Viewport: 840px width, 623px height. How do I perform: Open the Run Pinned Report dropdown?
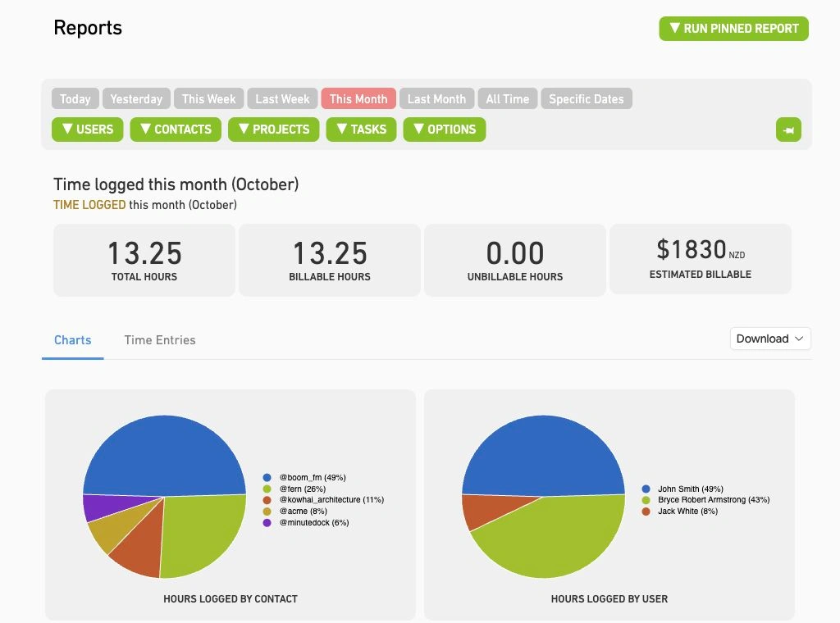733,29
